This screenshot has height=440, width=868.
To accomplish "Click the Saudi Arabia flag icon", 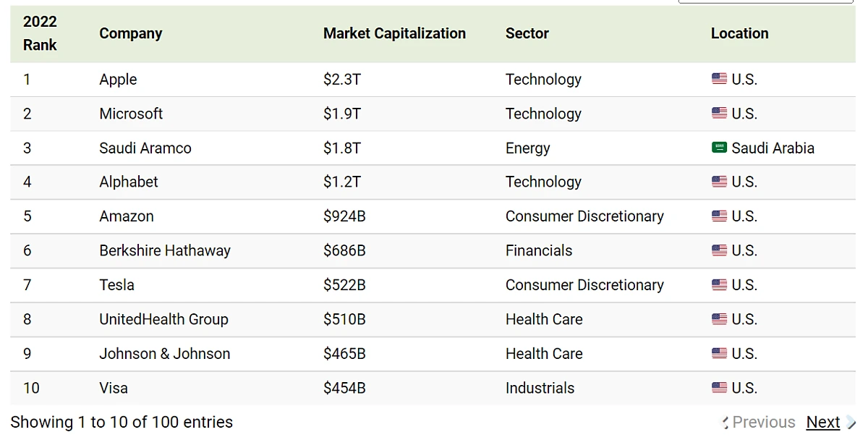I will coord(719,148).
